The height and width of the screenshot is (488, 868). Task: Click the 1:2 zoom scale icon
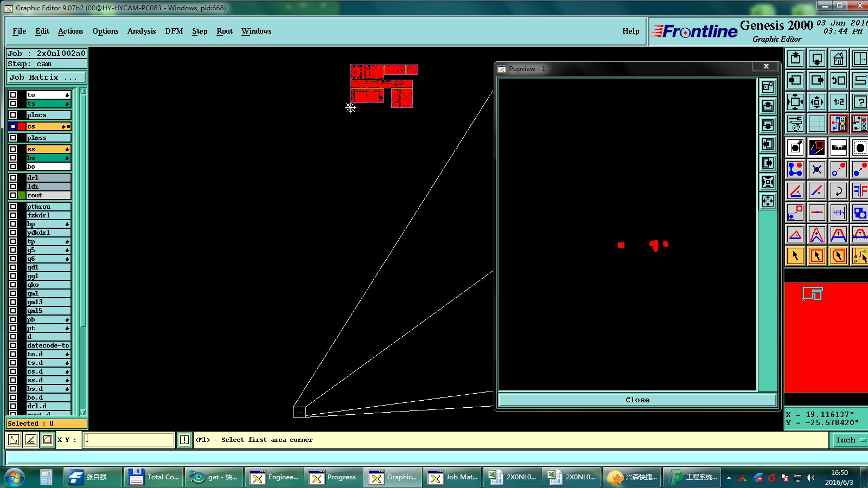839,102
